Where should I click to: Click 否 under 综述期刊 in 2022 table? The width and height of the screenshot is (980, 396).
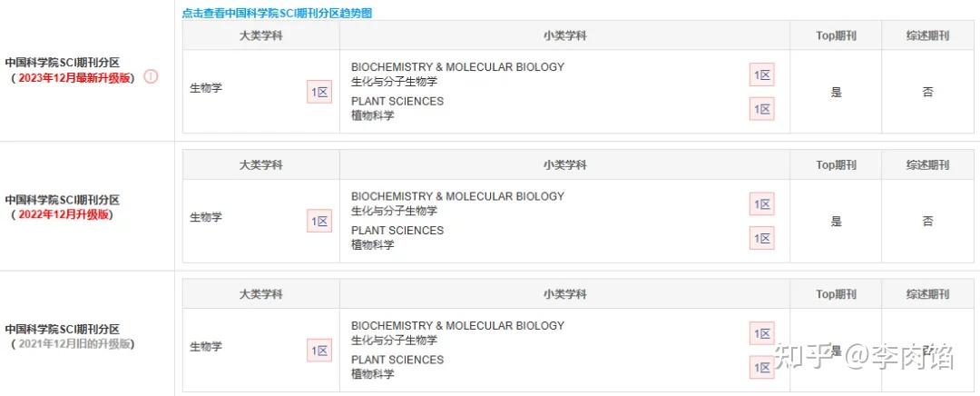[928, 222]
